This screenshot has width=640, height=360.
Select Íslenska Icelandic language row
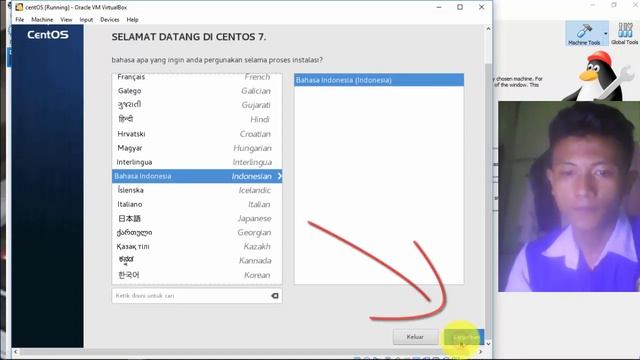pyautogui.click(x=197, y=190)
